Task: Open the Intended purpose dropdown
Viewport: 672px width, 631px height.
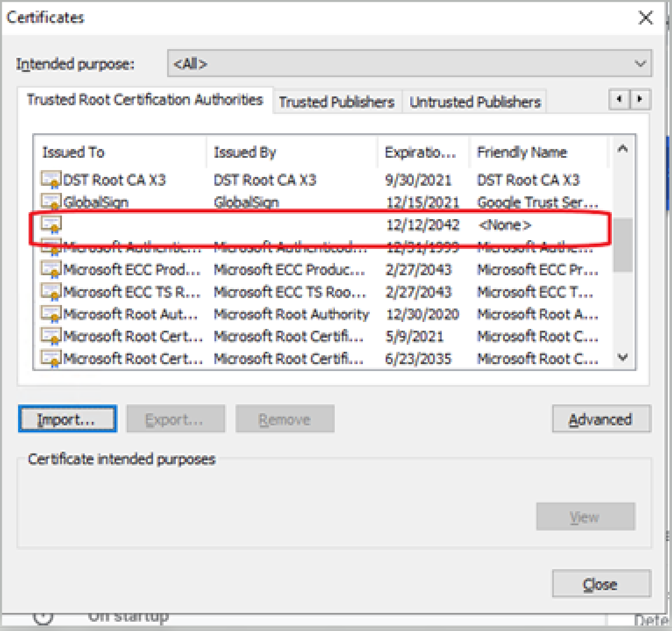Action: (409, 64)
